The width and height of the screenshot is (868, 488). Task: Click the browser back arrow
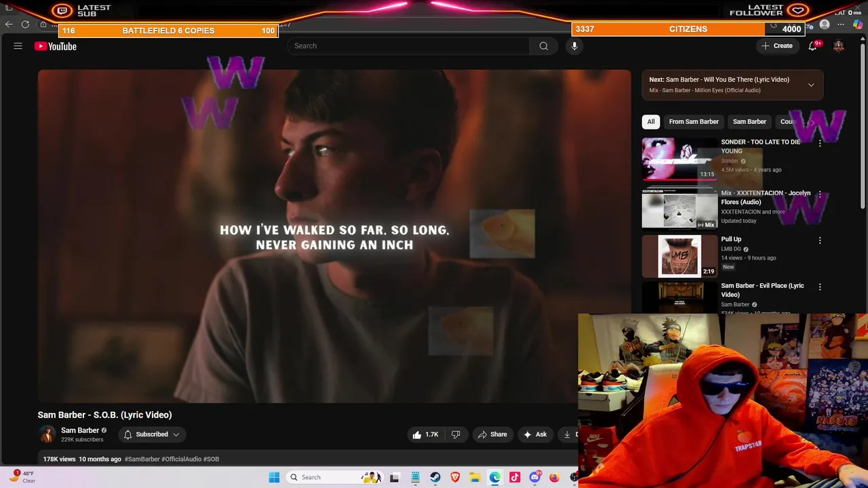9,24
